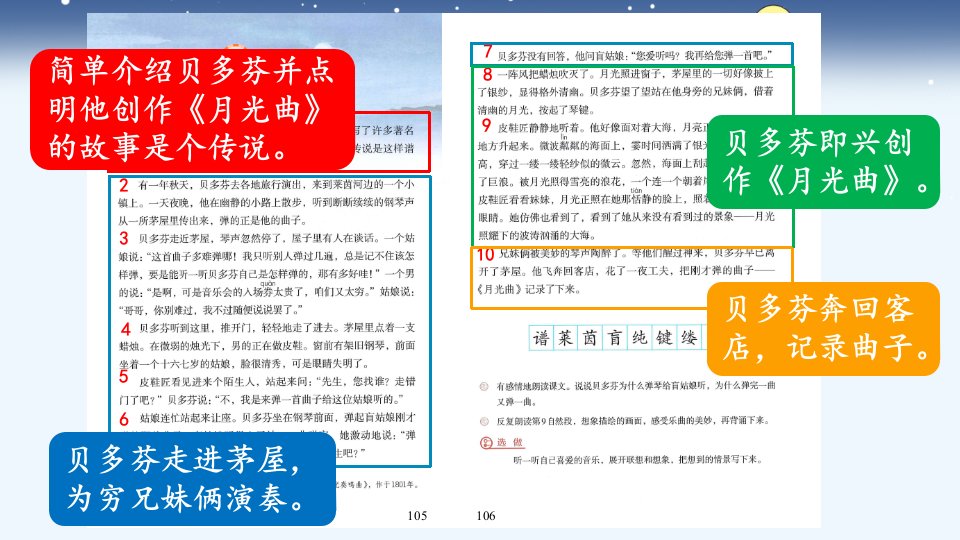Click the character 纯 in the vocabulary grid

[640, 338]
